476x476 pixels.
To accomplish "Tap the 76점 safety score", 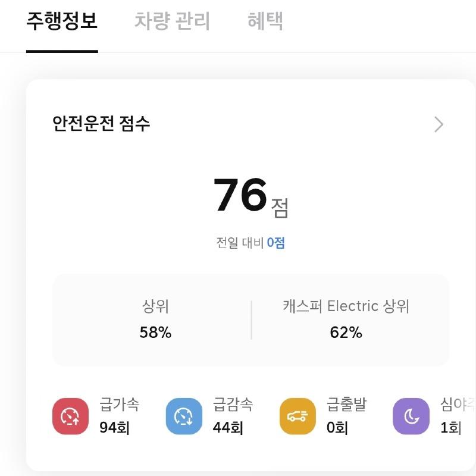I will 251,196.
